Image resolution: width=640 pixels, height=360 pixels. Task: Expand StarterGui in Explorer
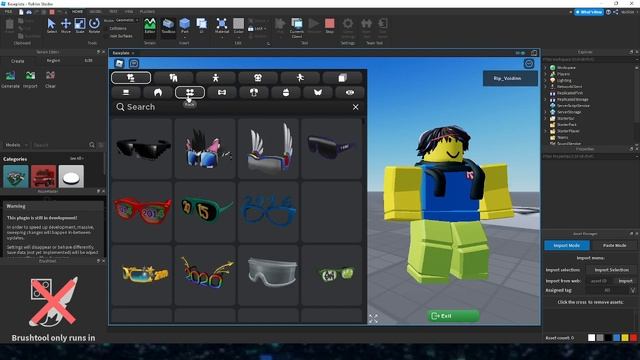(546, 118)
